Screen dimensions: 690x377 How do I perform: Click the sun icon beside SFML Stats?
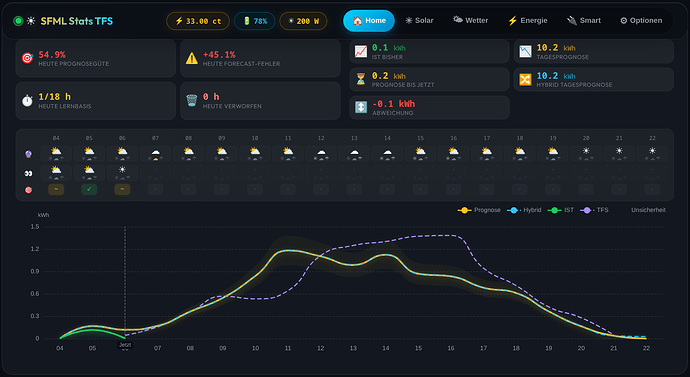31,21
